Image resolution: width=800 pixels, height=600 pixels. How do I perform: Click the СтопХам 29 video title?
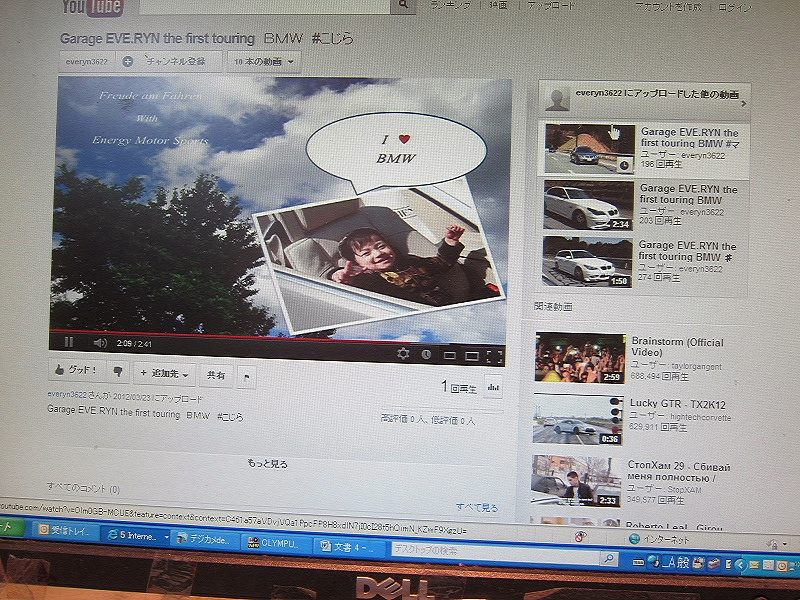point(679,472)
